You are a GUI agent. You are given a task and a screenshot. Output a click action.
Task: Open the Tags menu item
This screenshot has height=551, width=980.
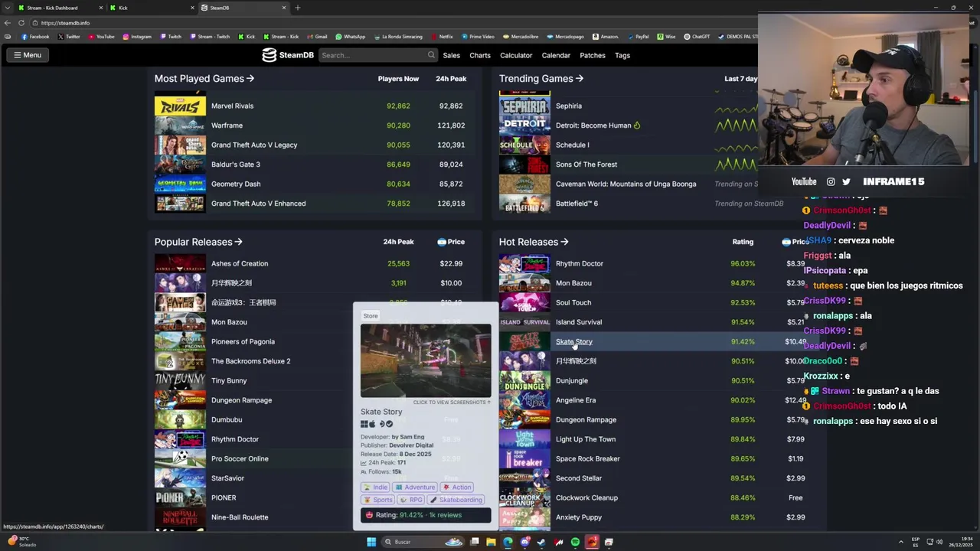click(622, 55)
